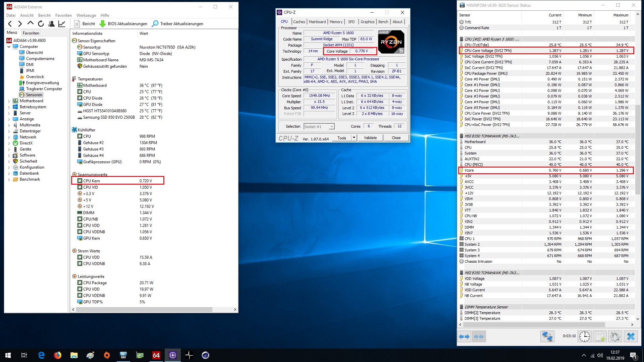This screenshot has height=362, width=644.
Task: Click the AIDA64 user profile toolbar icon
Action: point(51,23)
